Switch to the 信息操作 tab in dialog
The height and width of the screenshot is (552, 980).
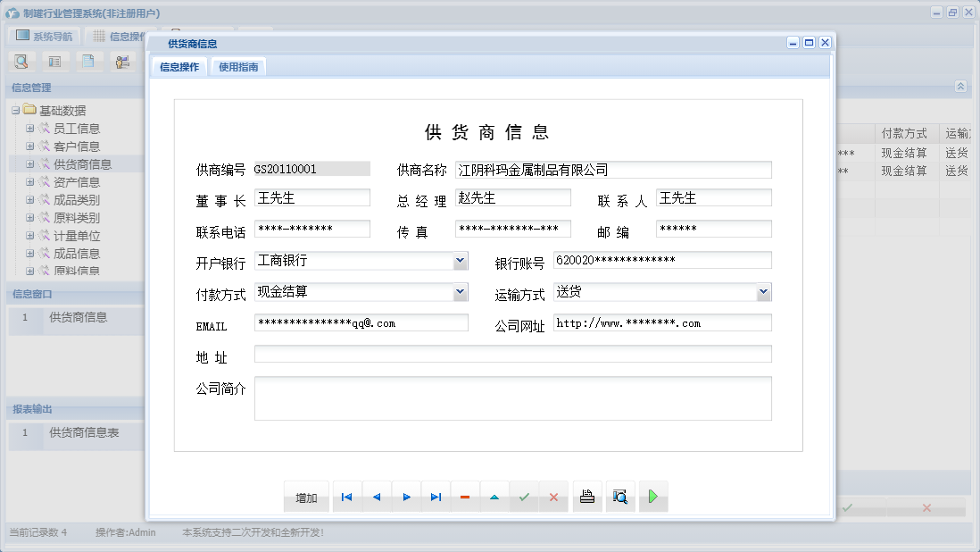179,67
